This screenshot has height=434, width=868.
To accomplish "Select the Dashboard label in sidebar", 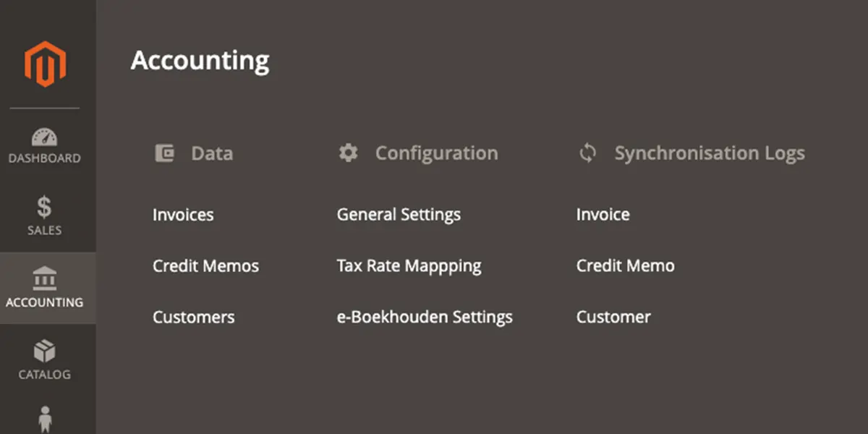I will pos(45,158).
